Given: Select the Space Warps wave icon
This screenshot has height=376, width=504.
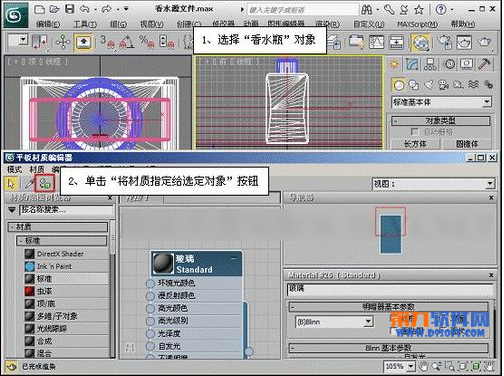Looking at the screenshot, I should 473,84.
